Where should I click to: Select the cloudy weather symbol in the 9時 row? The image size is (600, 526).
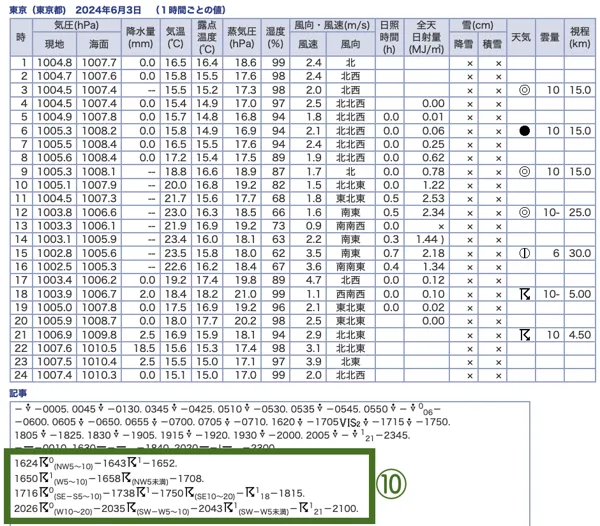tap(524, 171)
